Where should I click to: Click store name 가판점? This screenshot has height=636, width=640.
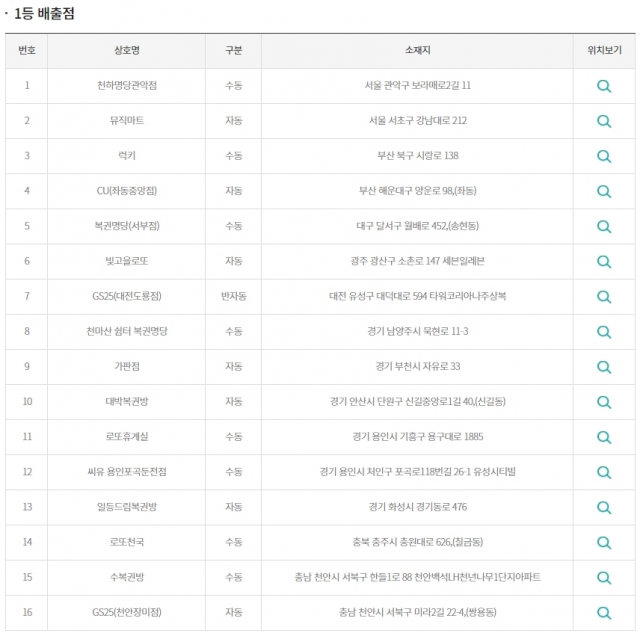[127, 366]
